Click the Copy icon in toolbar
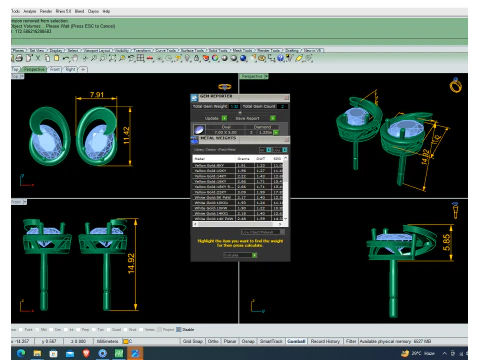480x360 pixels. (x=47, y=58)
